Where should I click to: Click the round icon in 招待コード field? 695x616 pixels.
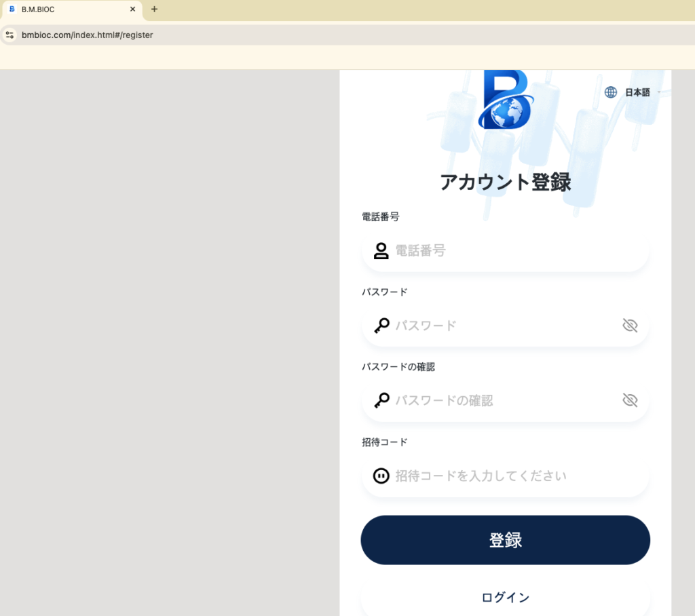point(381,476)
